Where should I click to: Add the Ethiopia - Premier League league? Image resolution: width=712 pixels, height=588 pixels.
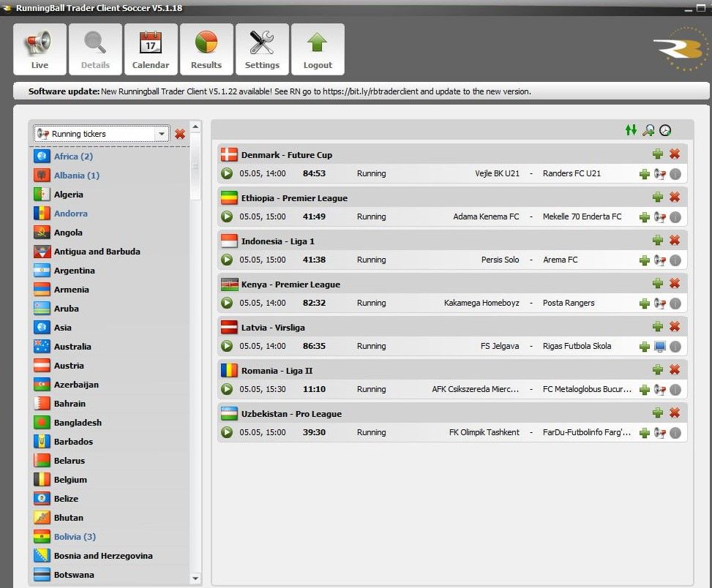click(658, 197)
